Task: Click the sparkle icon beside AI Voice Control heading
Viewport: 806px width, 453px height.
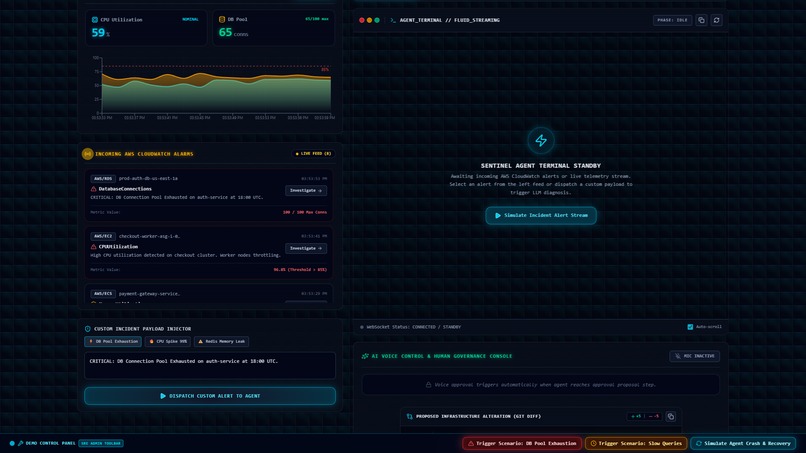Action: click(365, 356)
